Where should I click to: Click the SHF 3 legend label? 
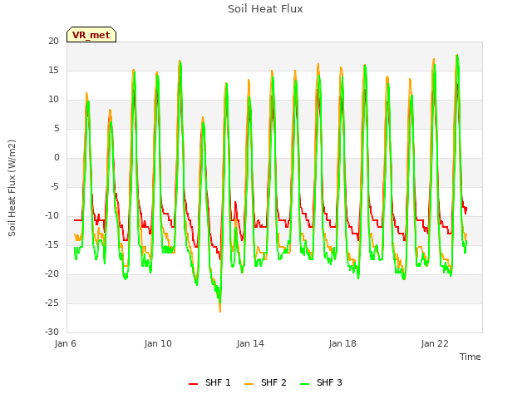point(329,382)
